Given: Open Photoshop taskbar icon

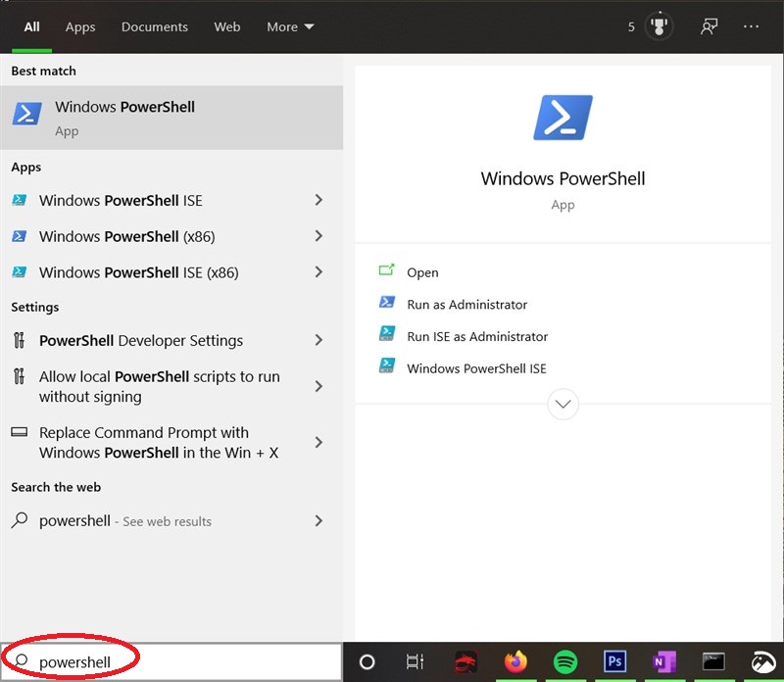Looking at the screenshot, I should [x=614, y=662].
